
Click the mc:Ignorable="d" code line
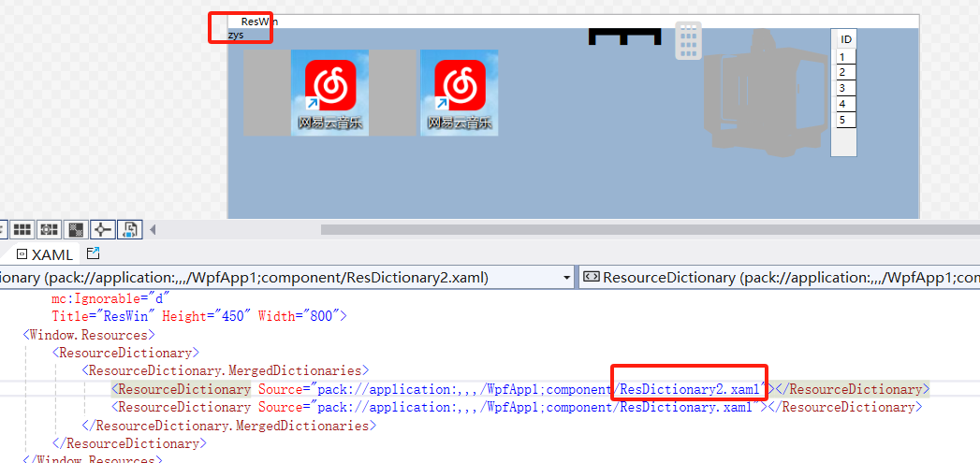point(110,297)
